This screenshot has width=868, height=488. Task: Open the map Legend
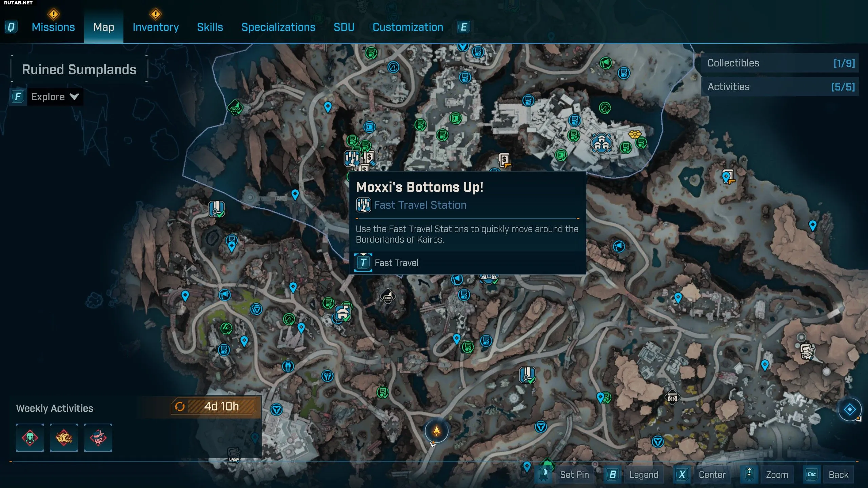(644, 475)
